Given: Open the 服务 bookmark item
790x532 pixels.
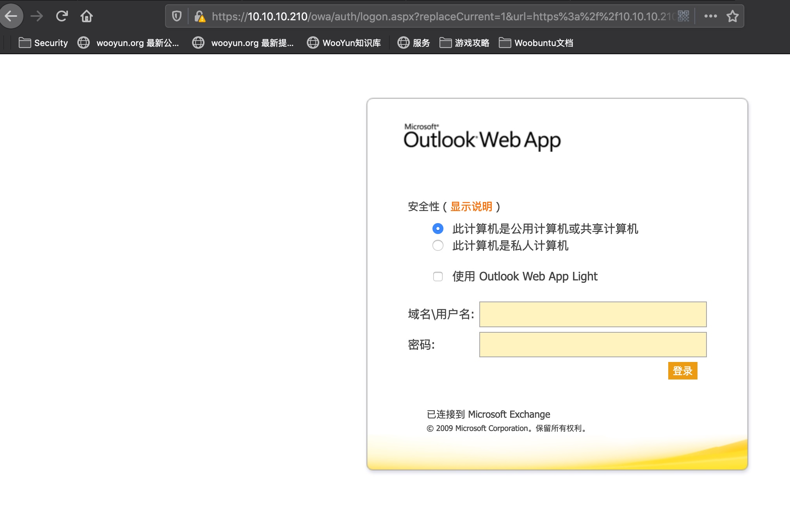Looking at the screenshot, I should pos(414,43).
